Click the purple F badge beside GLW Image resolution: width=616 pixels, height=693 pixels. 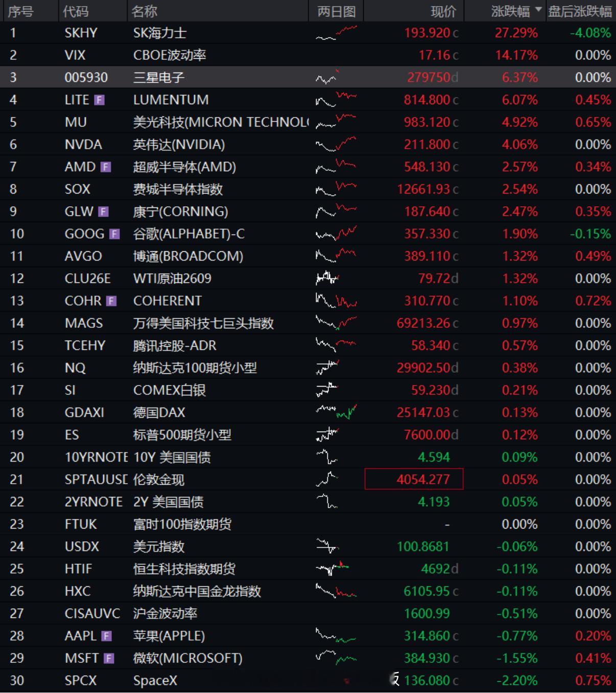[104, 212]
